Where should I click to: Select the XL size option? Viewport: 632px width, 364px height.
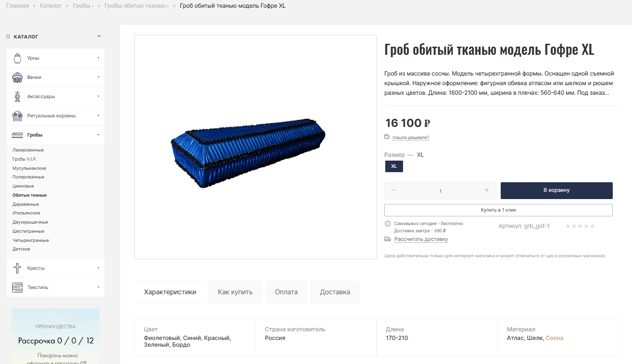(394, 166)
